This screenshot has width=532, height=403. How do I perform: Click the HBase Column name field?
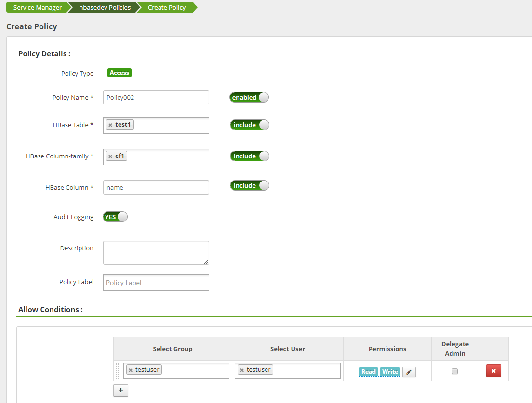(156, 187)
